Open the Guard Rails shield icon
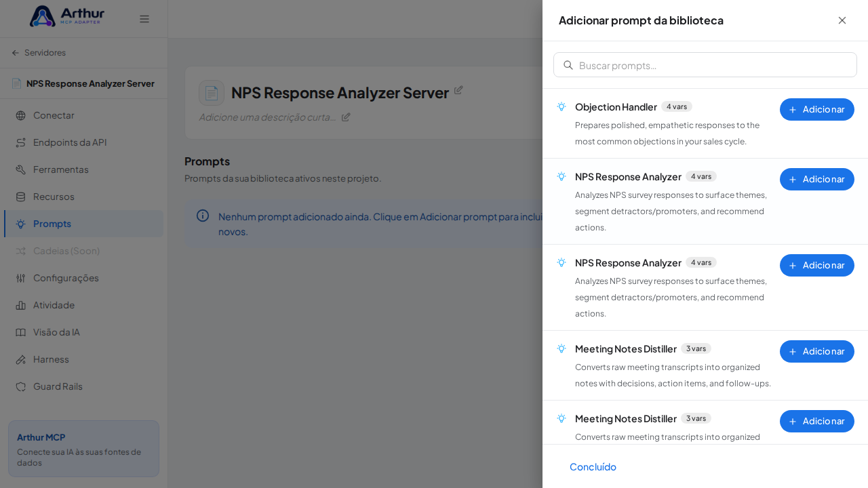868x488 pixels. 20,386
